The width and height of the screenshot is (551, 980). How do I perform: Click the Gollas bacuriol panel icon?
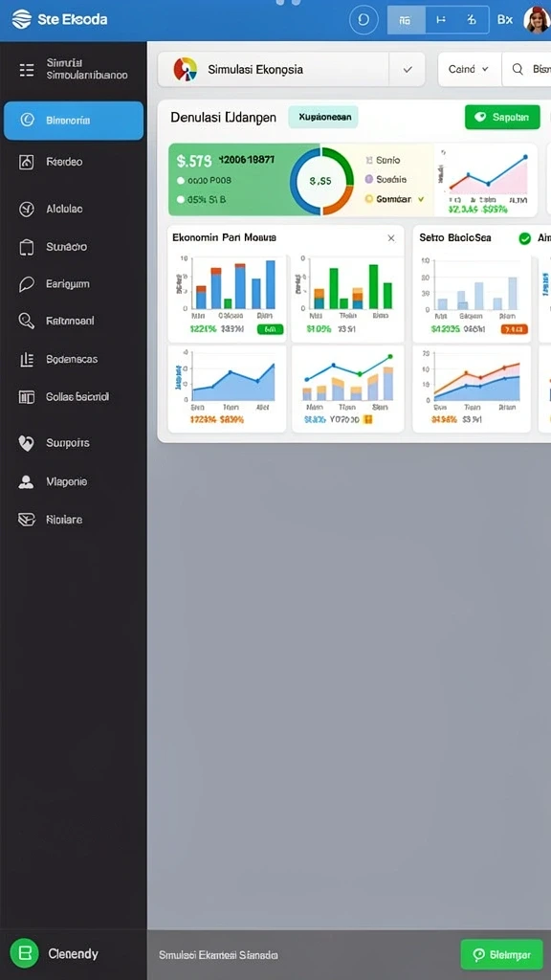(26, 397)
